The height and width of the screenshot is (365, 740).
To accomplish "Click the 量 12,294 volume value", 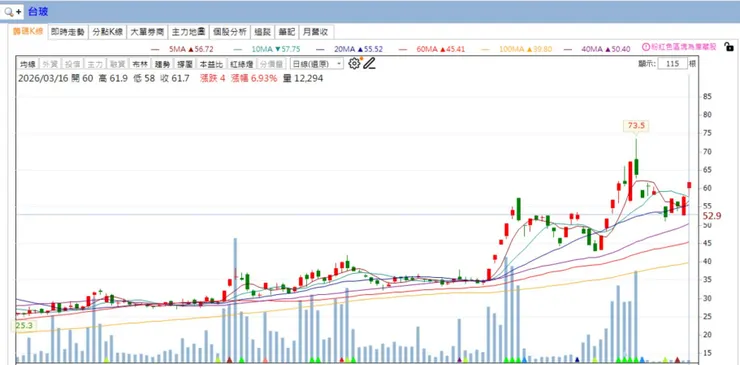I will click(303, 78).
